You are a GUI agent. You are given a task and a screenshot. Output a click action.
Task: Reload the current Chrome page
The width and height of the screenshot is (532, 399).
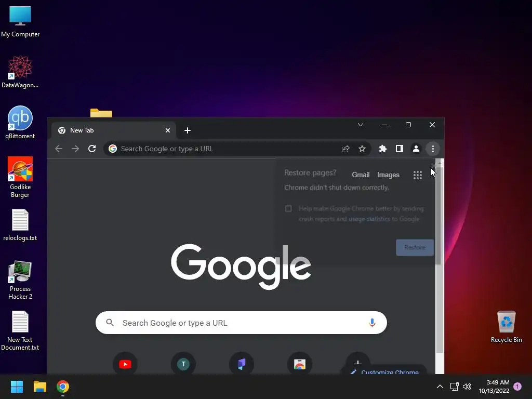[x=92, y=149]
